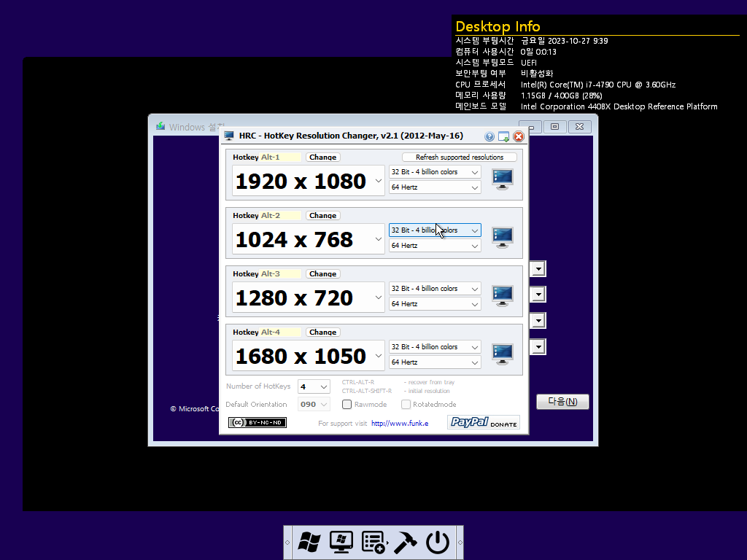Viewport: 747px width, 560px height.
Task: Apply 1920 x 1080 using its monitor icon
Action: pos(502,179)
